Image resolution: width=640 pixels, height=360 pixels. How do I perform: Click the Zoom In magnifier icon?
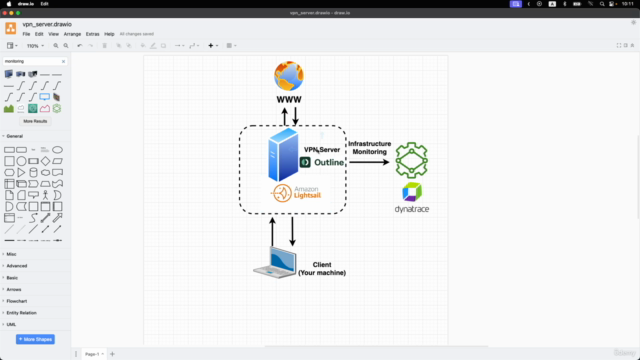tap(56, 46)
